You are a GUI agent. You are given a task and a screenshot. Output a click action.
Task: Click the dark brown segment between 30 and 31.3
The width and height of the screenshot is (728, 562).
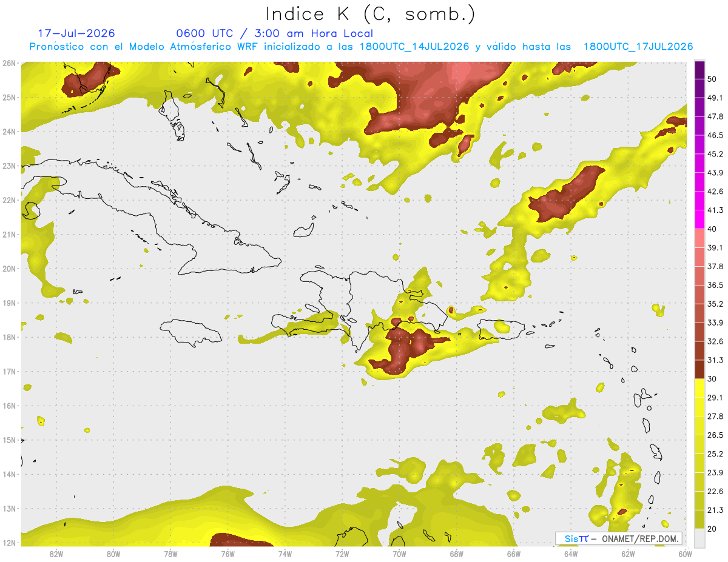tap(699, 369)
